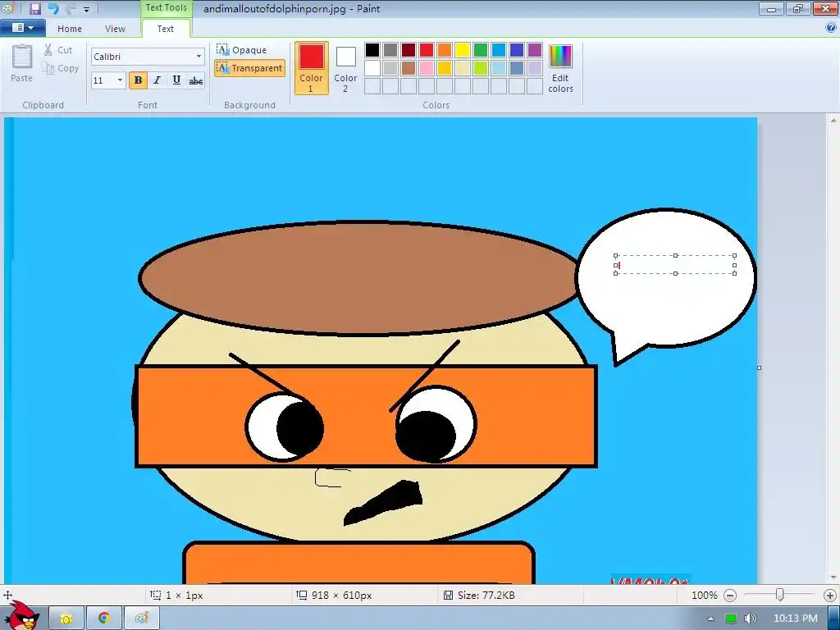
Task: Click the zoom slider handle
Action: point(780,595)
